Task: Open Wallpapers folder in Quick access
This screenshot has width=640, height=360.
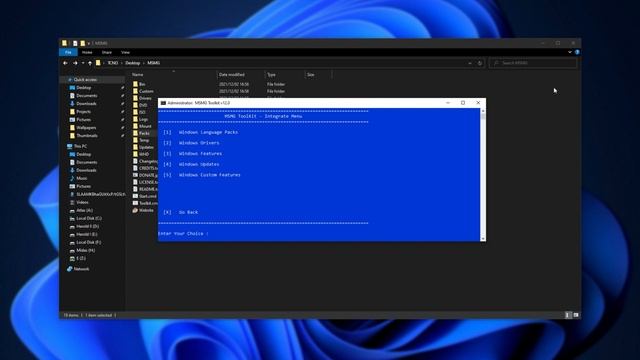Action: tap(86, 128)
